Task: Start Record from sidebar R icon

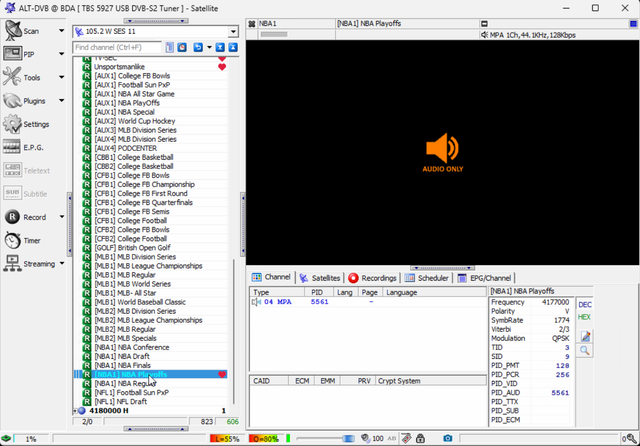Action: pyautogui.click(x=12, y=217)
